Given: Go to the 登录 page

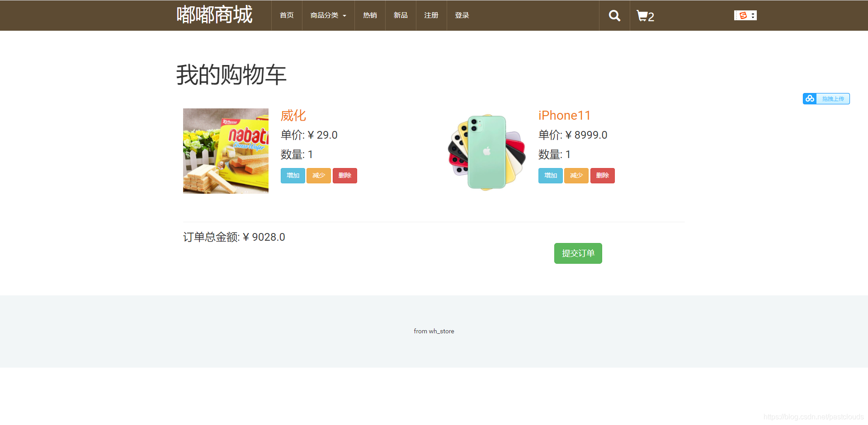Looking at the screenshot, I should (x=462, y=15).
